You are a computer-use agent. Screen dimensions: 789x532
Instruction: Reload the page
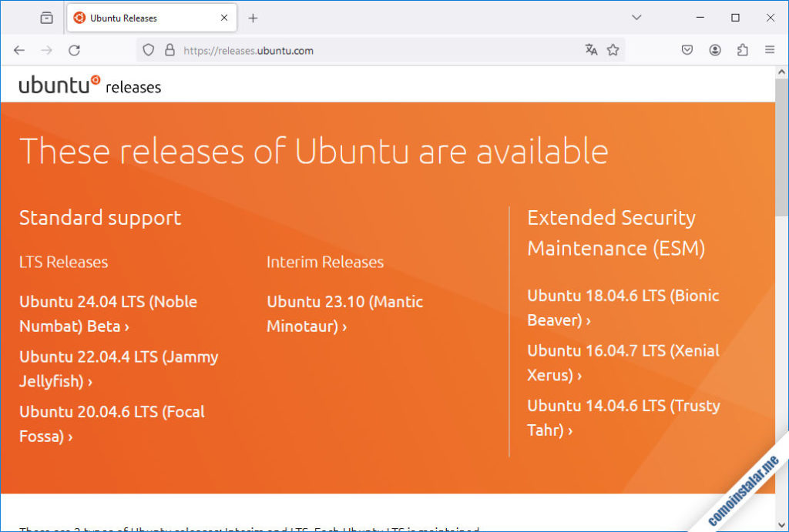[x=74, y=49]
